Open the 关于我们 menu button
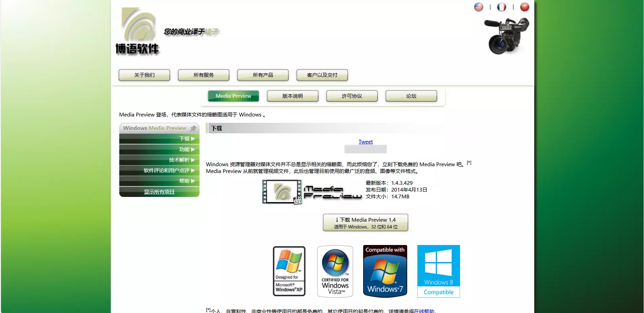 [144, 75]
